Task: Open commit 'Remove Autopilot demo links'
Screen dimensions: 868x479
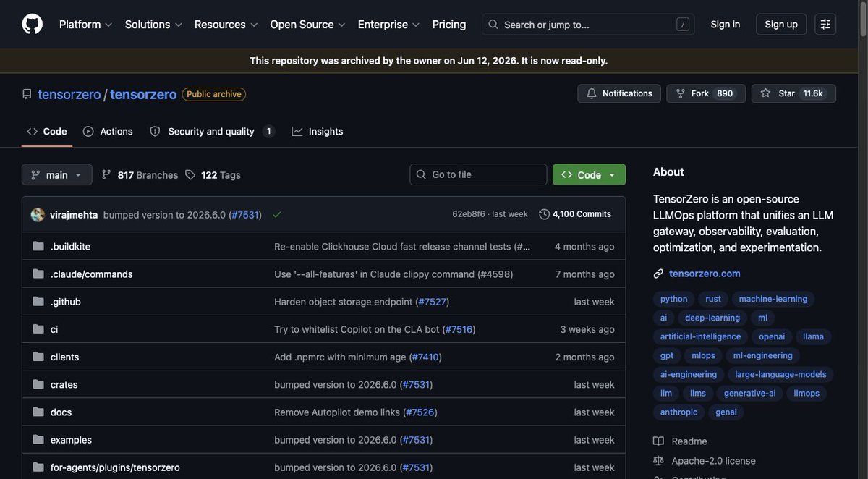Action: [x=337, y=412]
